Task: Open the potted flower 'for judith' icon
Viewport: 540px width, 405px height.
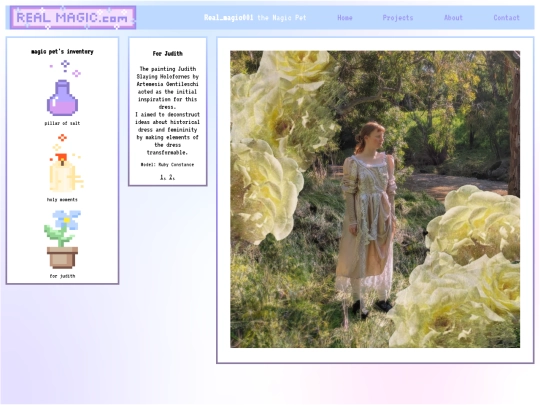Action: 62,239
